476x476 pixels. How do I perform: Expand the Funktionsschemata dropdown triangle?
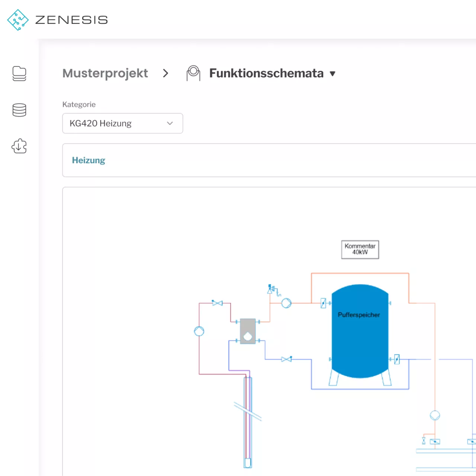tap(332, 74)
